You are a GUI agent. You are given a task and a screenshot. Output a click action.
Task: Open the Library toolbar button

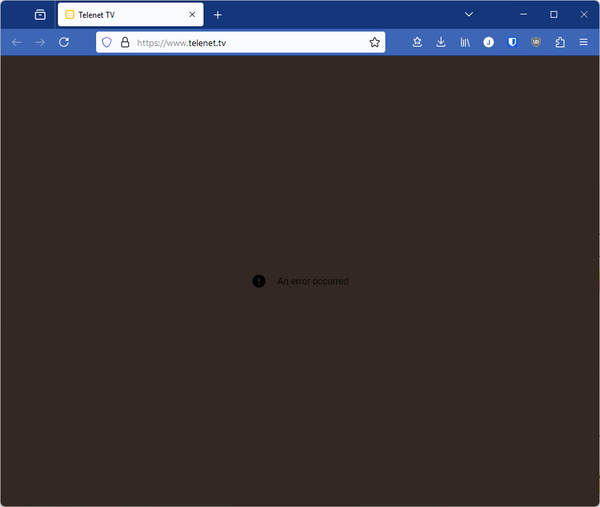click(x=465, y=42)
